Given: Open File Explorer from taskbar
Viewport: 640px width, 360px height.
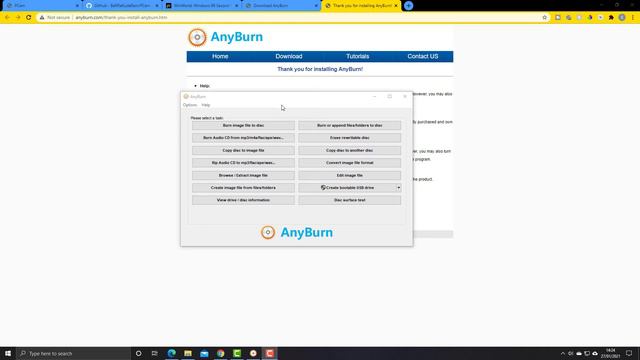Looking at the screenshot, I should (x=188, y=353).
